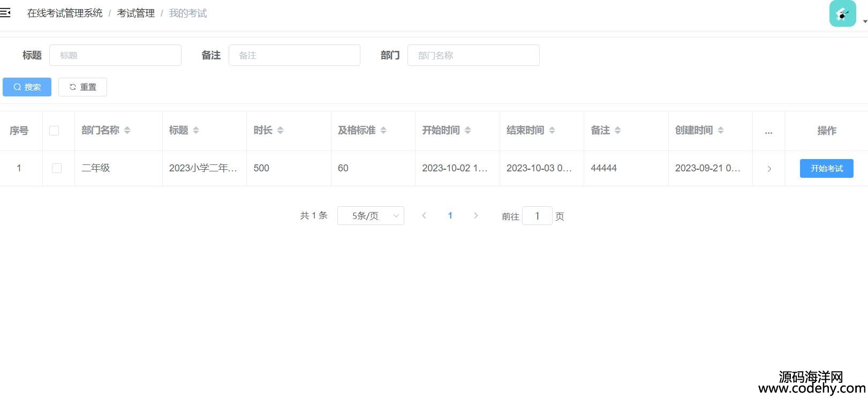This screenshot has width=868, height=399.
Task: Sort 创建时间 column using sort icon
Action: (721, 130)
